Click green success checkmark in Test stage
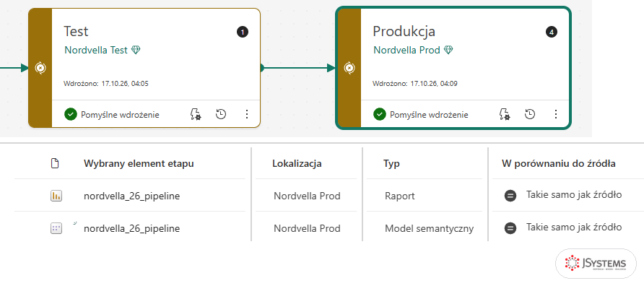 click(71, 114)
